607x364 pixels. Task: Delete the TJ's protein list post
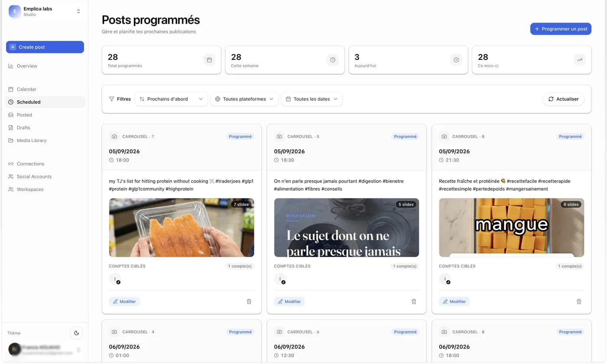point(249,301)
